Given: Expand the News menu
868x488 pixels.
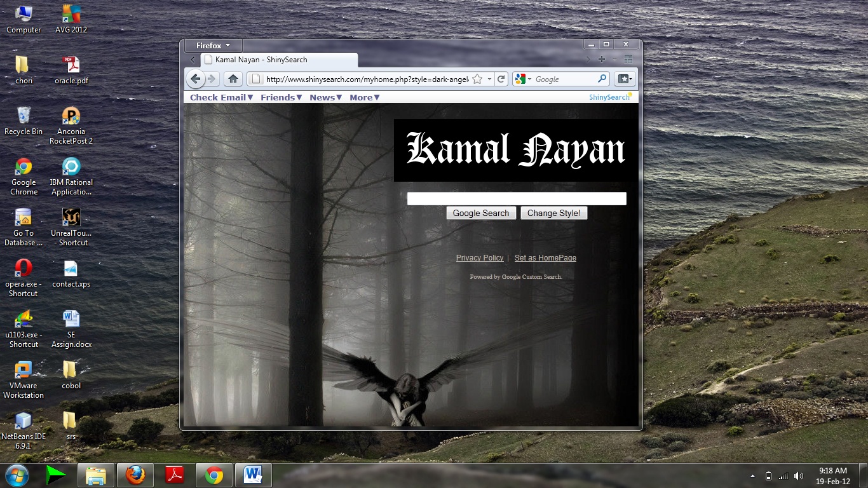Looking at the screenshot, I should [x=326, y=97].
